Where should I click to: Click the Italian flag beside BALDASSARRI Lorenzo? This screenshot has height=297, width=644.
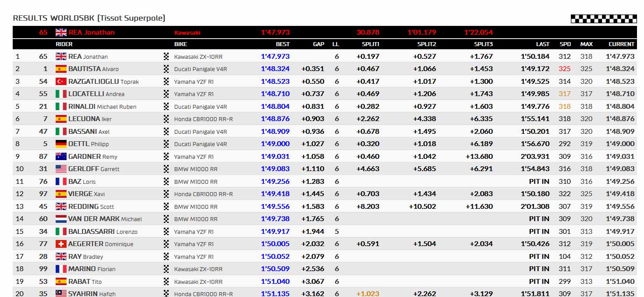coord(61,231)
